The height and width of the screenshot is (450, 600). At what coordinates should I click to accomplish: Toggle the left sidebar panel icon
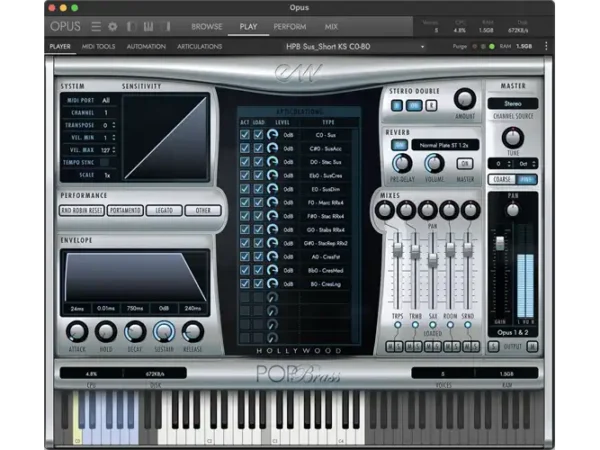click(131, 26)
